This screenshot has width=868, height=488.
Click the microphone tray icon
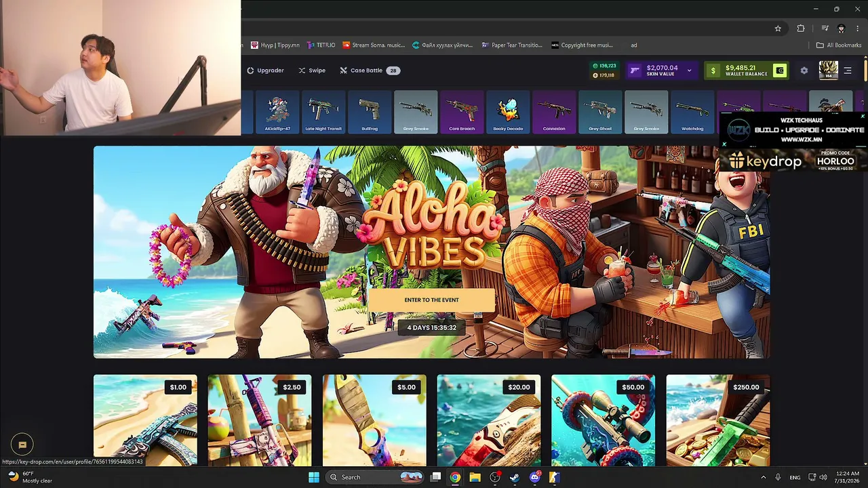click(x=778, y=477)
